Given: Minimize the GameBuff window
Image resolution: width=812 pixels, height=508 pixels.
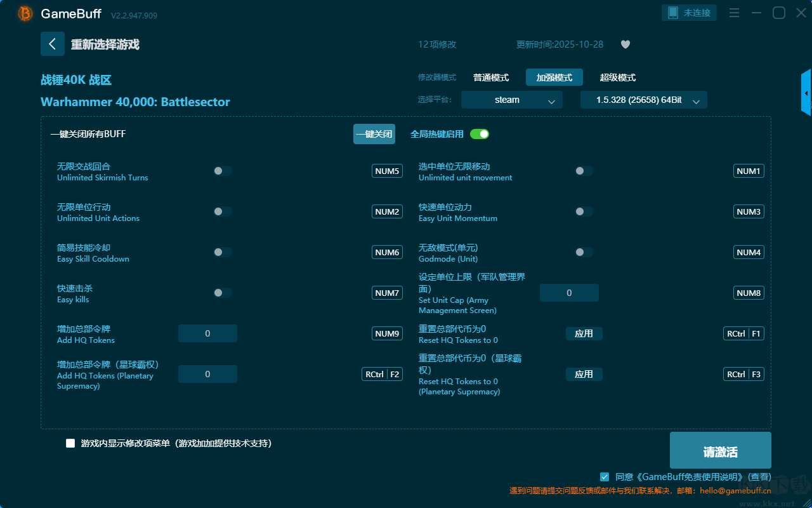Looking at the screenshot, I should tap(756, 13).
